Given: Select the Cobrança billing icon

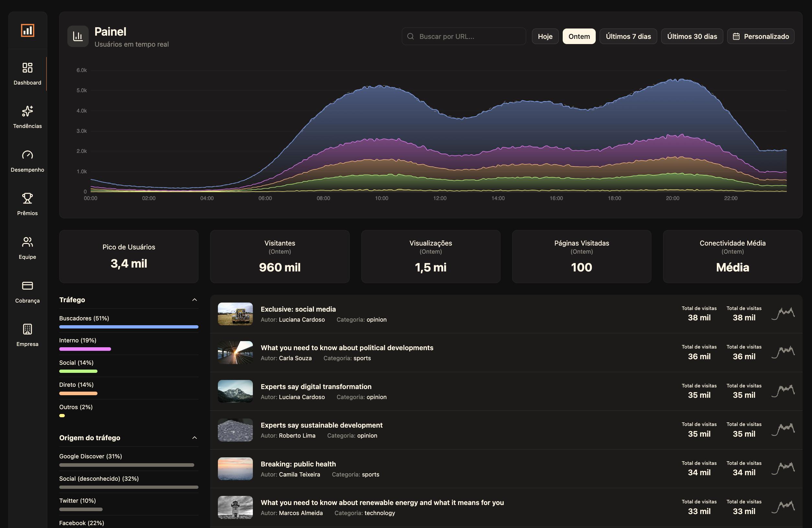Looking at the screenshot, I should [27, 291].
